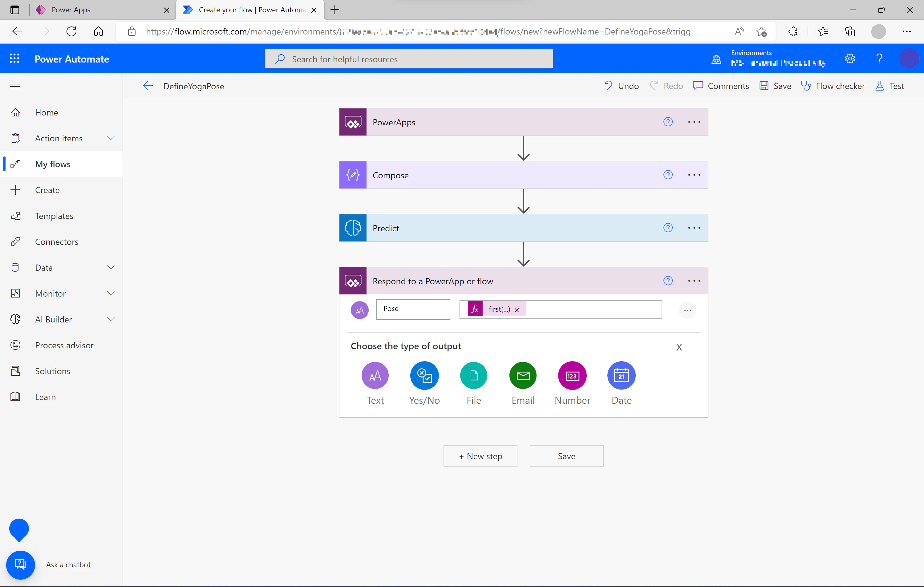924x587 pixels.
Task: Click the Pose title input field
Action: coord(413,309)
